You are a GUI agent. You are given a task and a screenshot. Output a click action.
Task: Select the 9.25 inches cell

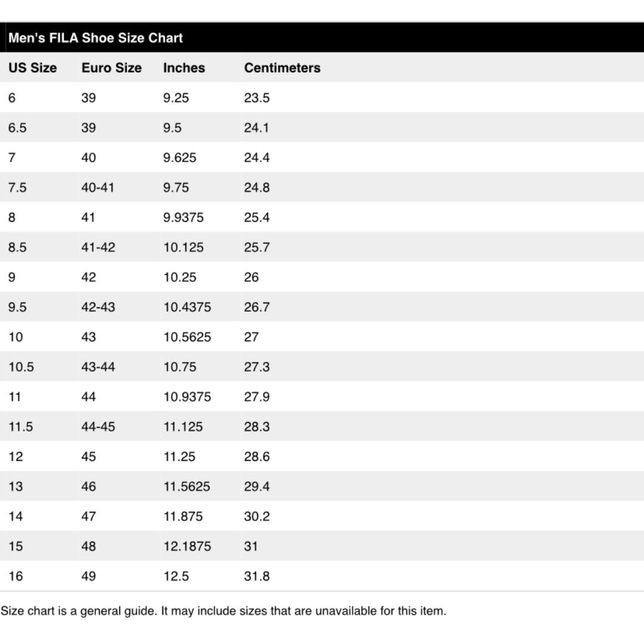[x=176, y=98]
